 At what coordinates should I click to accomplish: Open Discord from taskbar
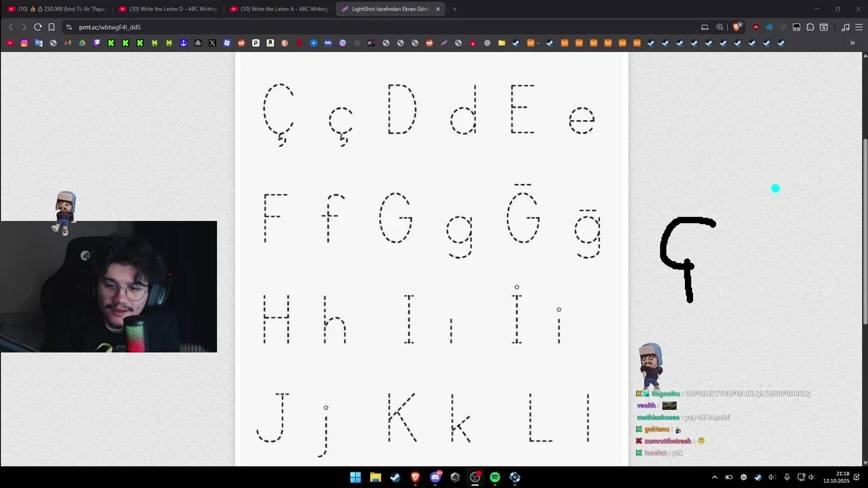tap(435, 477)
